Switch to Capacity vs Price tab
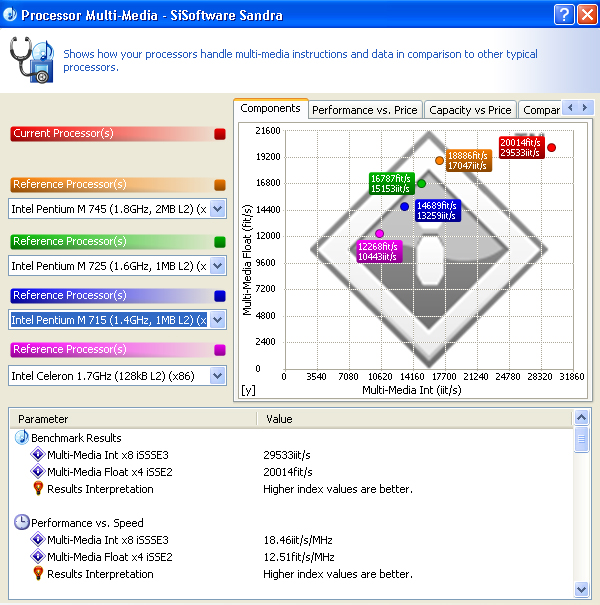Image resolution: width=600 pixels, height=605 pixels. tap(470, 110)
